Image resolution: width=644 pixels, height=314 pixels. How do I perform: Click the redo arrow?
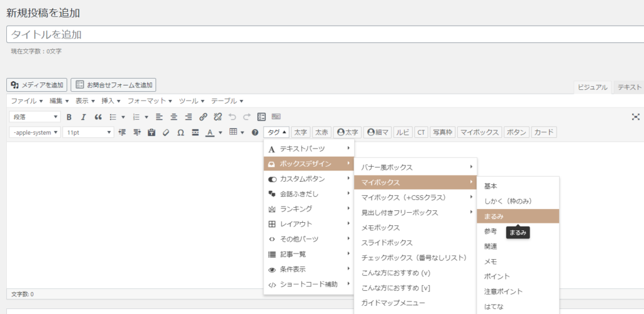pos(247,117)
